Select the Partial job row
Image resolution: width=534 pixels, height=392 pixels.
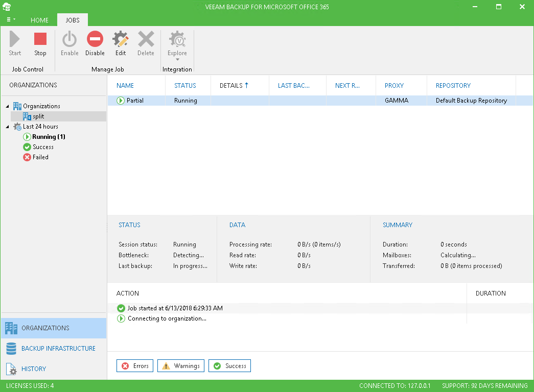click(x=320, y=101)
